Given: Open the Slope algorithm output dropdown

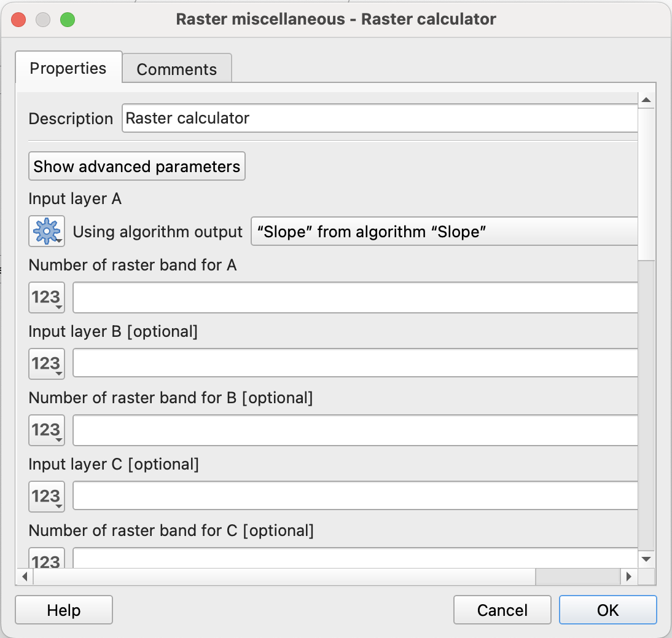Looking at the screenshot, I should click(x=444, y=232).
